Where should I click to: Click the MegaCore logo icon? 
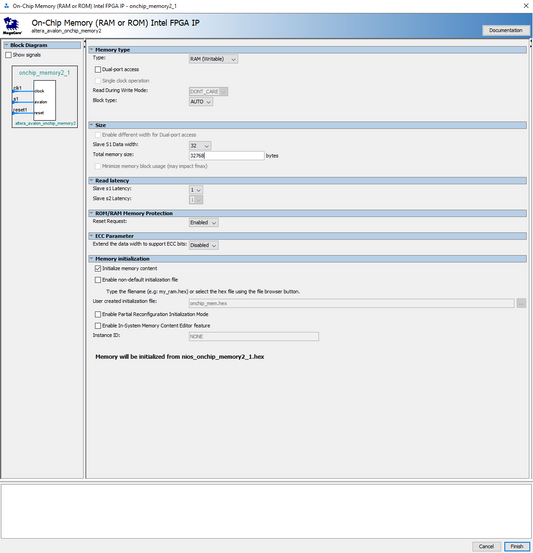point(12,26)
